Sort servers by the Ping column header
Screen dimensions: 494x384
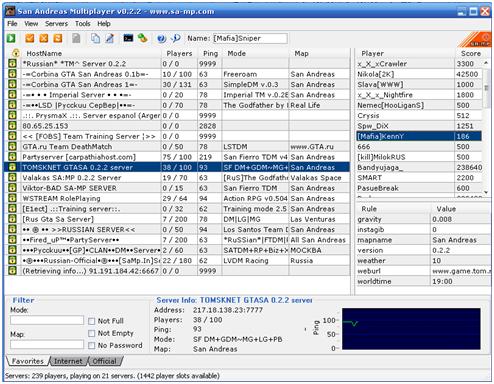pos(210,53)
